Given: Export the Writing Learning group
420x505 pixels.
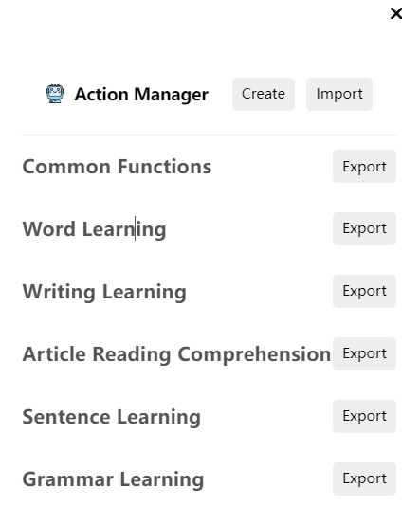Looking at the screenshot, I should click(x=364, y=291).
